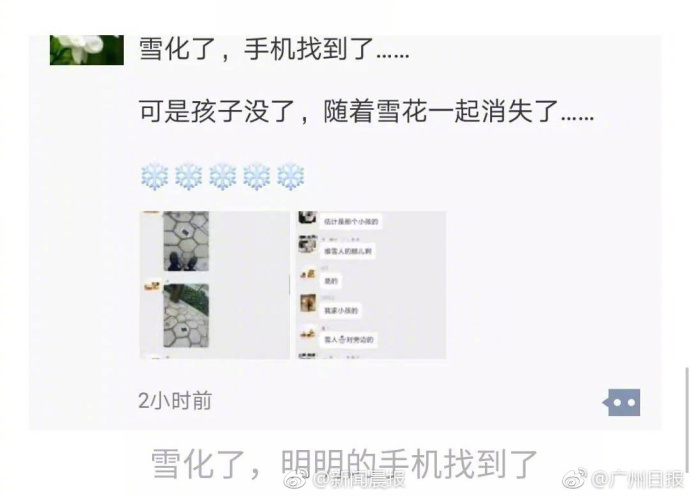The width and height of the screenshot is (690, 496).
Task: Open the white flower profile avatar
Action: (x=87, y=50)
